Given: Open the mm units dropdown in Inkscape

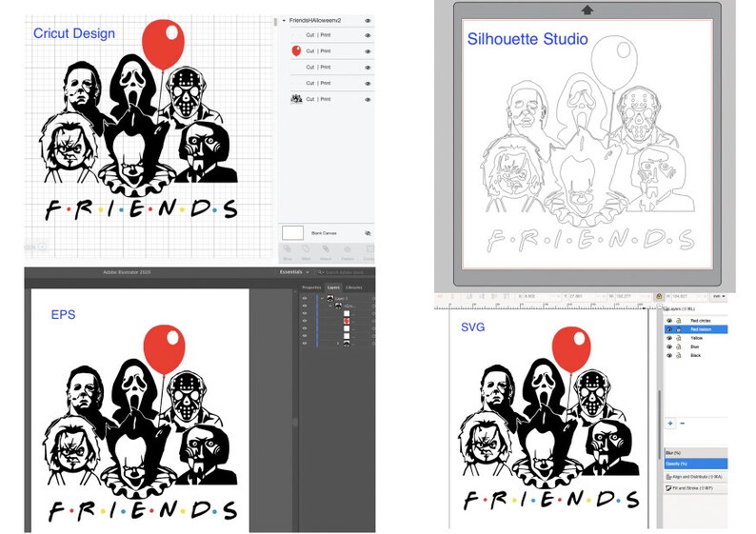Looking at the screenshot, I should 719,296.
